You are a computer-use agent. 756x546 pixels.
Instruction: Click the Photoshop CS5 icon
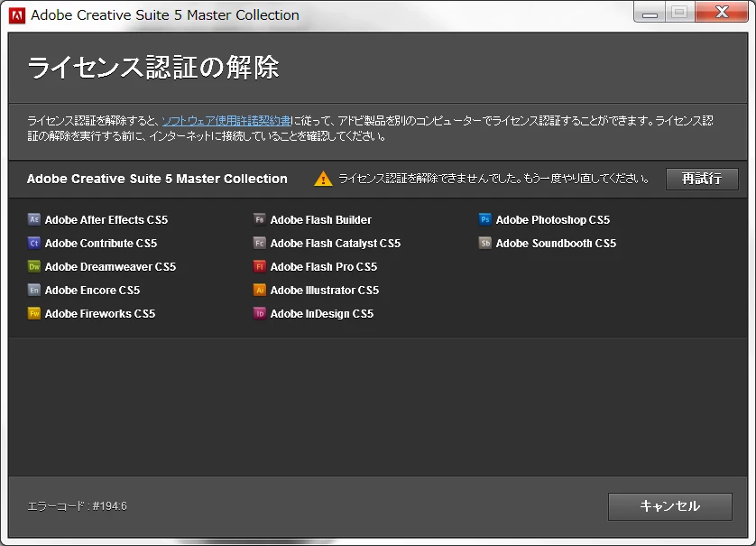485,219
